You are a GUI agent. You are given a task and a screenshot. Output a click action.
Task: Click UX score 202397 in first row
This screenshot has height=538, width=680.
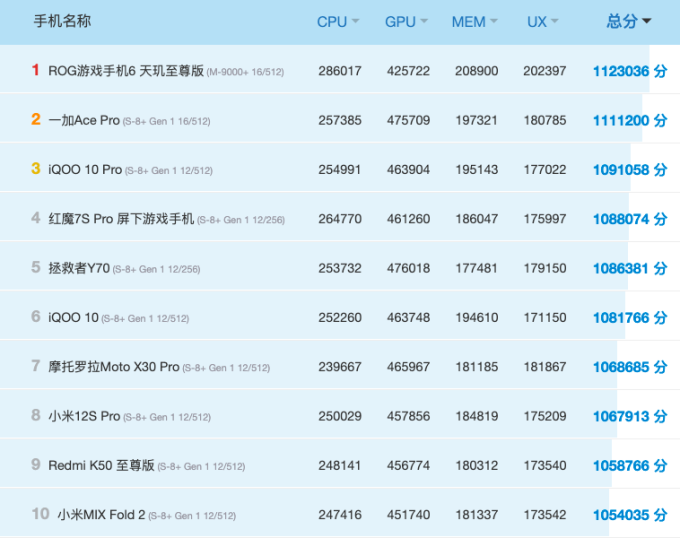[544, 71]
